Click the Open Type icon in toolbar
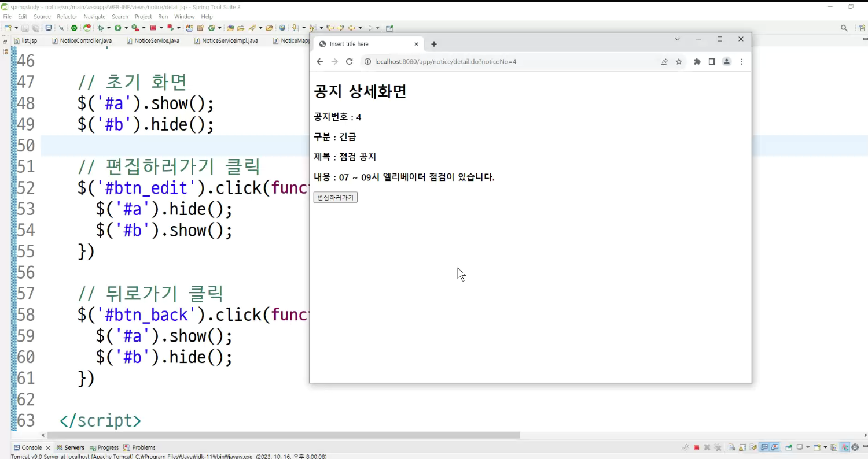 230,28
